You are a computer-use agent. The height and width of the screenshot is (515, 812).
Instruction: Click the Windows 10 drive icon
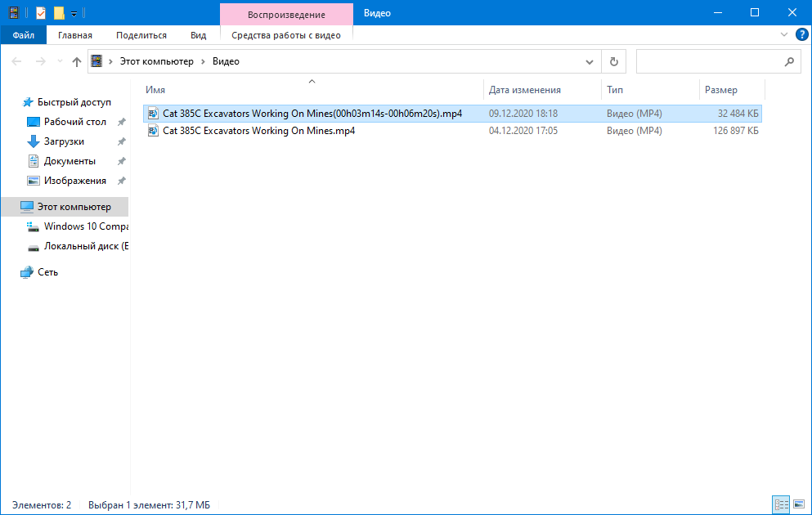34,226
